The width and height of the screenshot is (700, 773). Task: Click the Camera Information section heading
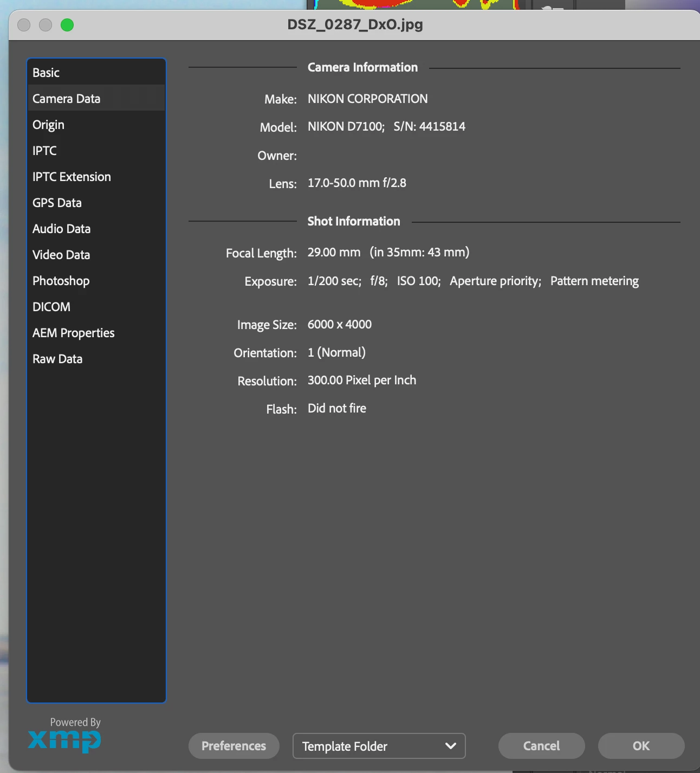pyautogui.click(x=362, y=67)
